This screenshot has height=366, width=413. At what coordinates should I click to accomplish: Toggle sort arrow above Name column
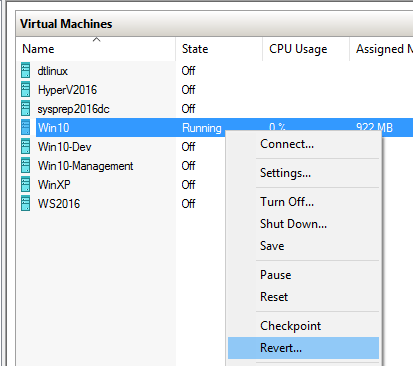click(x=96, y=39)
